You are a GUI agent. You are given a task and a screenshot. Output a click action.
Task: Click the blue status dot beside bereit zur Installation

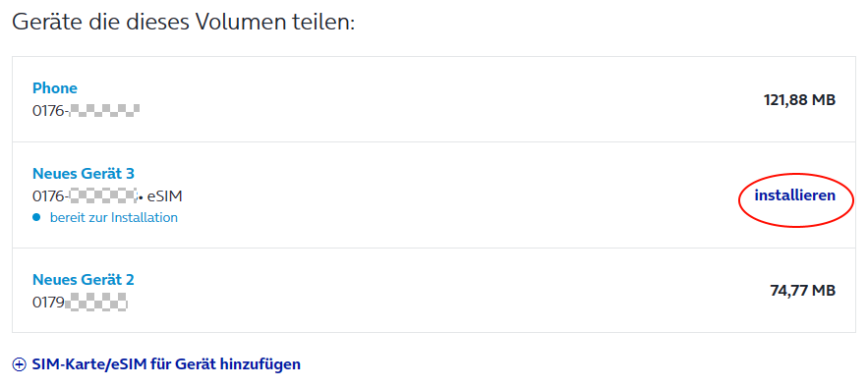[36, 217]
